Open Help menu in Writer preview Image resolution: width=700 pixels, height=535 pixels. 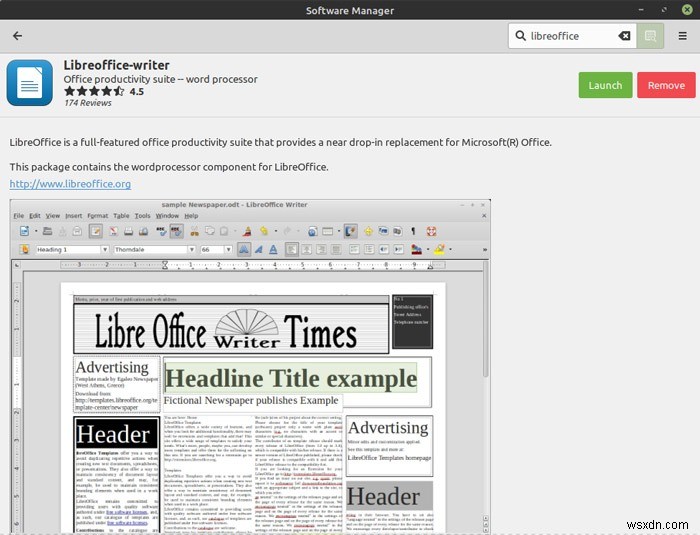(191, 216)
